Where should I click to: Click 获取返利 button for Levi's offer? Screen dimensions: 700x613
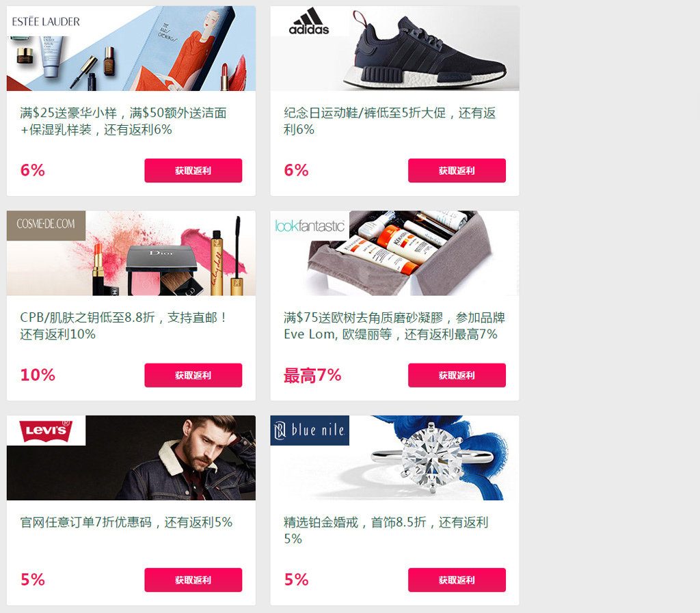(x=193, y=580)
